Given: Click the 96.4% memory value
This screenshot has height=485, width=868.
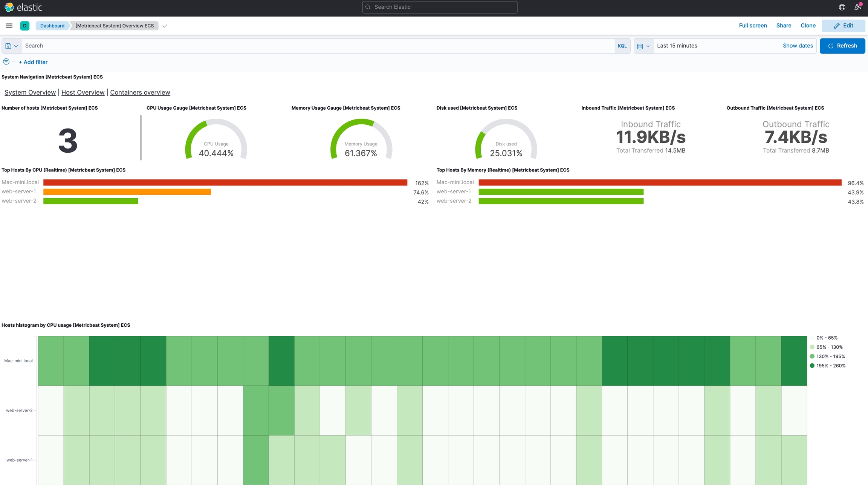Looking at the screenshot, I should click(x=856, y=183).
